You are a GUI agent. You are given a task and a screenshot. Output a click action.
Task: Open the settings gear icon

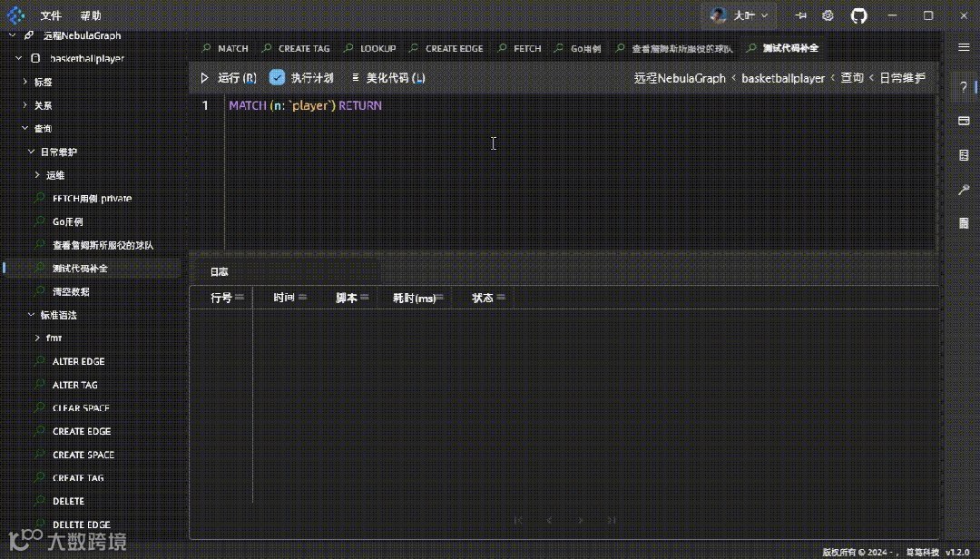coord(828,15)
